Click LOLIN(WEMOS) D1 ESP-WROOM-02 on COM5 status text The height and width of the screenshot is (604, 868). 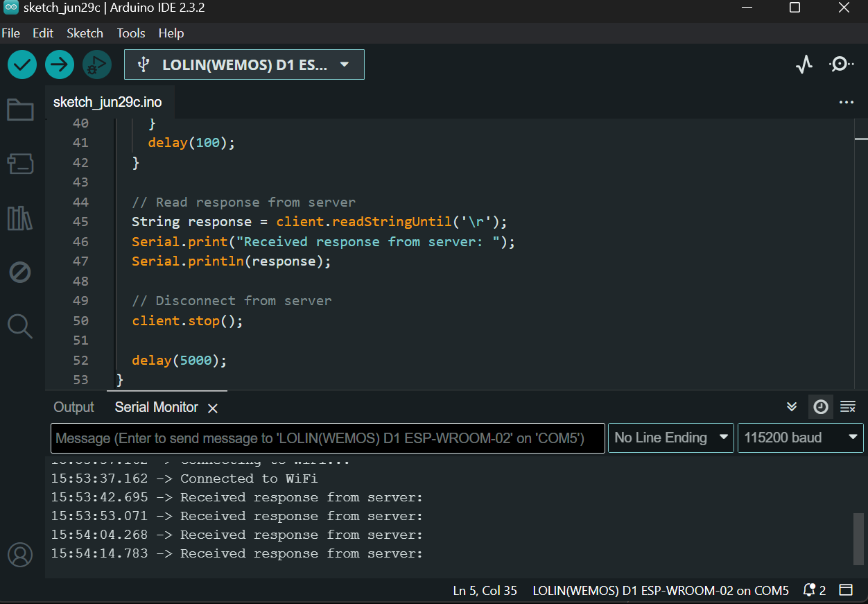[x=661, y=591]
